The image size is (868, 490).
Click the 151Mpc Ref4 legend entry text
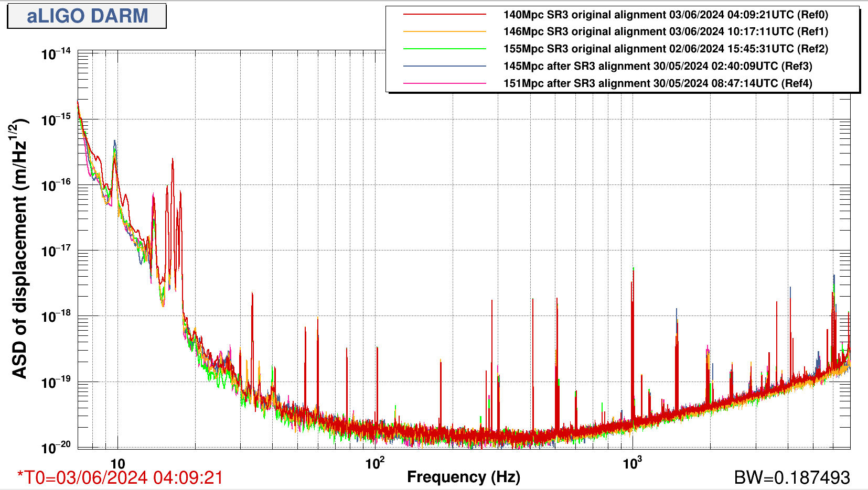point(658,83)
